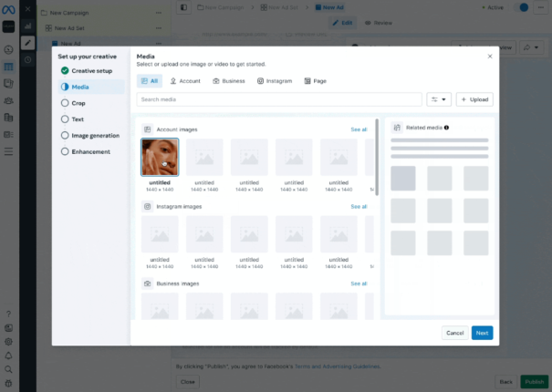552x392 pixels.
Task: Select the Crop step
Action: (78, 103)
